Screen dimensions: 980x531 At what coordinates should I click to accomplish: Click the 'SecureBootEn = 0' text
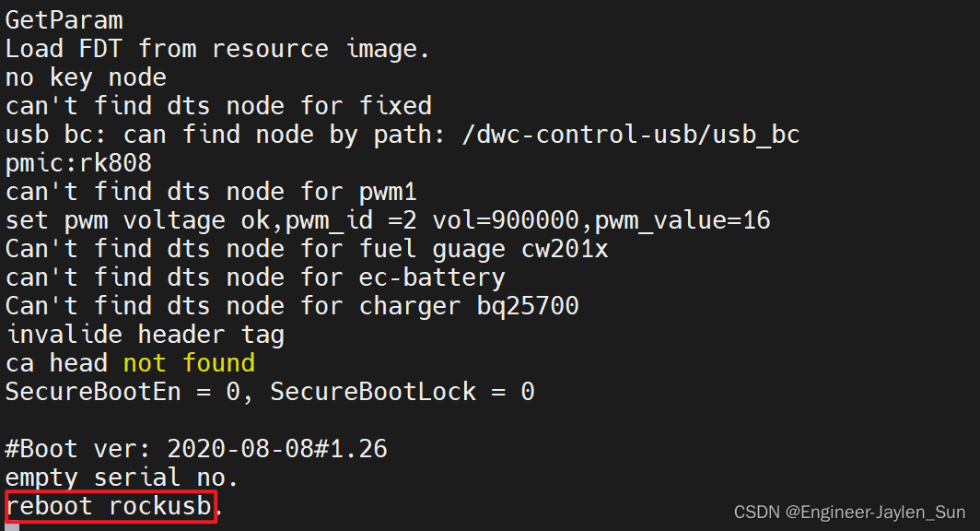click(x=122, y=392)
